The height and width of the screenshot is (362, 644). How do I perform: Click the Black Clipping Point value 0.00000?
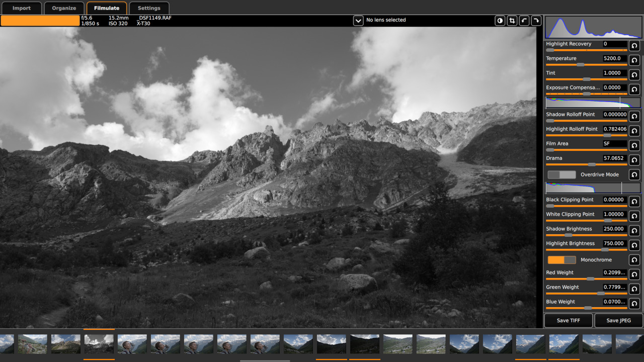coord(615,200)
